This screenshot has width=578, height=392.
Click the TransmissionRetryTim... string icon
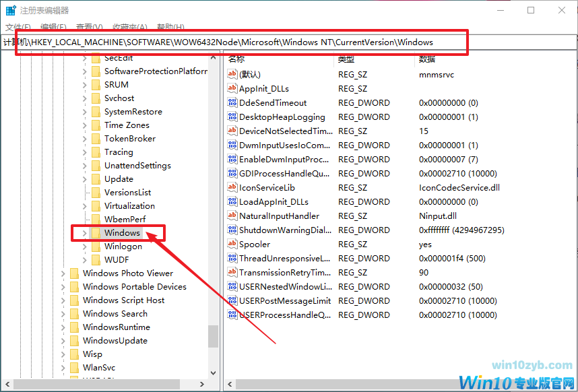coord(232,272)
